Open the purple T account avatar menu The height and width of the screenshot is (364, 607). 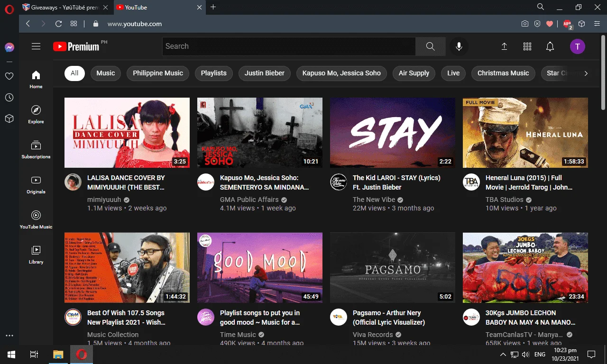pos(577,46)
